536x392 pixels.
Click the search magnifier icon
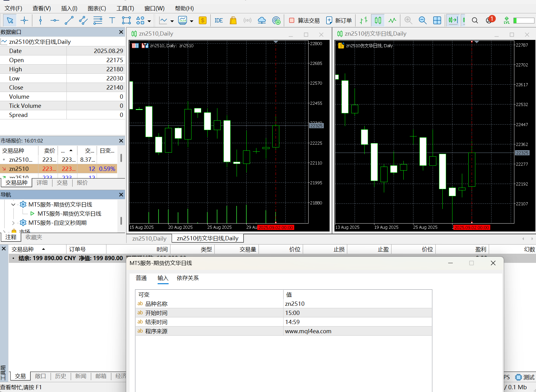(475, 20)
